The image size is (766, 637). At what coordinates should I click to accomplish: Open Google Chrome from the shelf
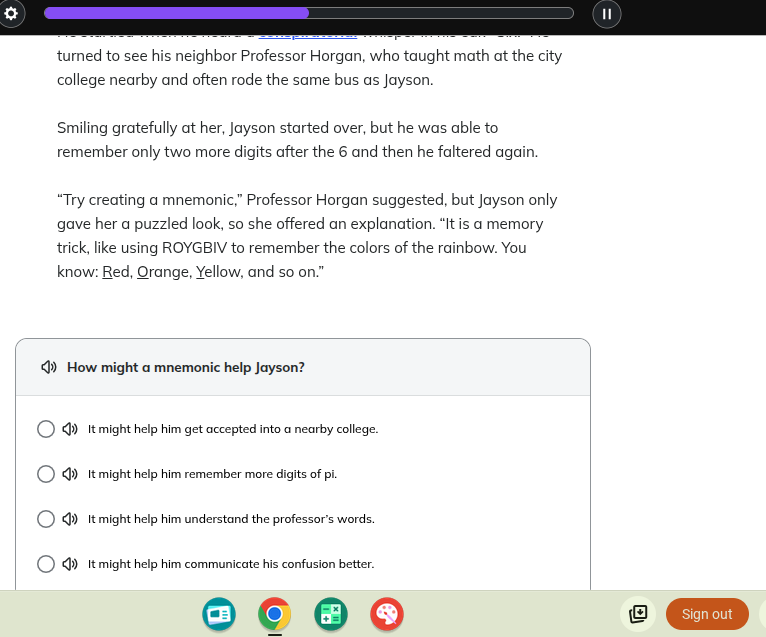click(x=274, y=614)
